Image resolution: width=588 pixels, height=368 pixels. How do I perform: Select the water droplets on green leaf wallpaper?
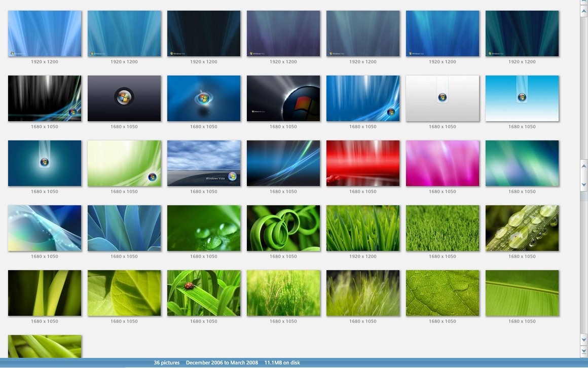coord(204,228)
